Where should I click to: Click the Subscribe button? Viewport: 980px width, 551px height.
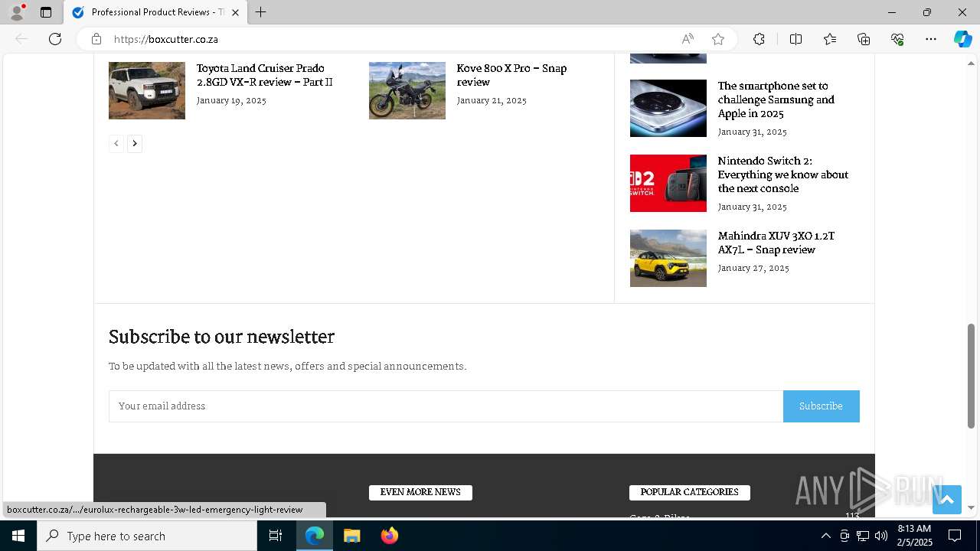coord(821,406)
